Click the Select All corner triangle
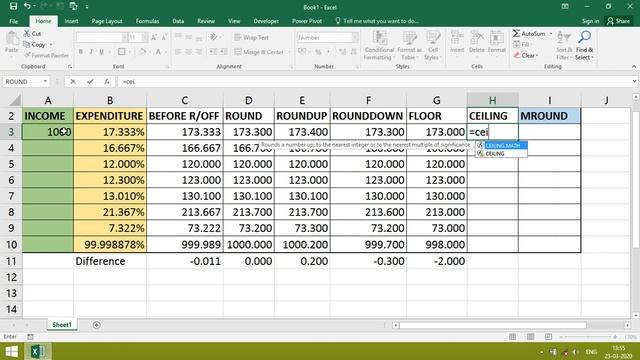 [15, 100]
